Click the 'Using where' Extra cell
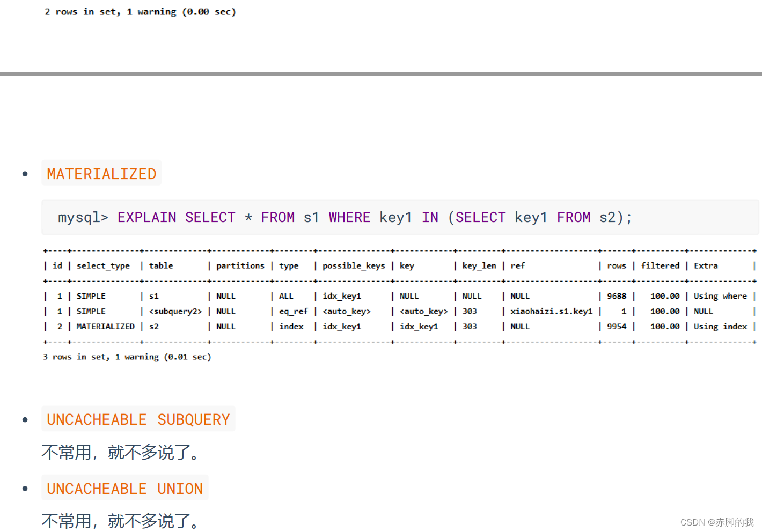762x532 pixels. [x=720, y=296]
